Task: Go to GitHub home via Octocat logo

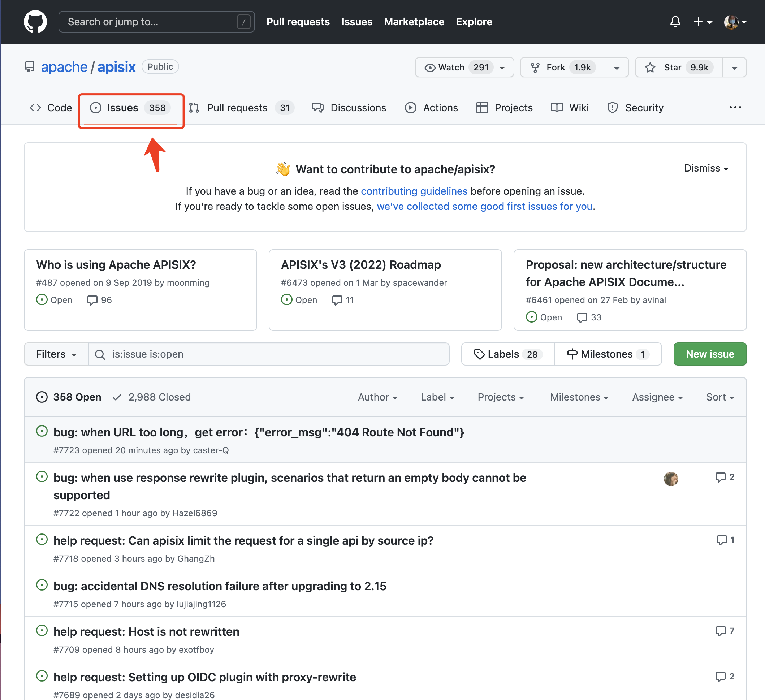Action: (35, 22)
